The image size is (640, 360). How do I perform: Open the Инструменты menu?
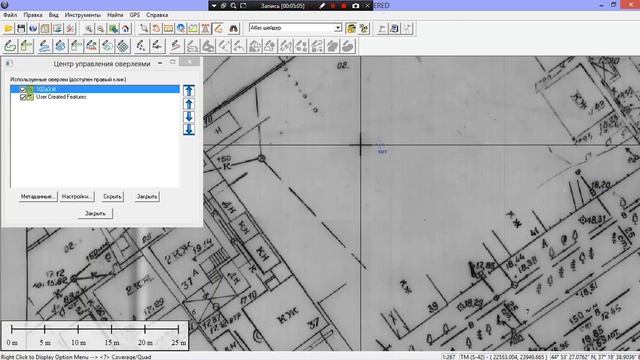tap(82, 15)
